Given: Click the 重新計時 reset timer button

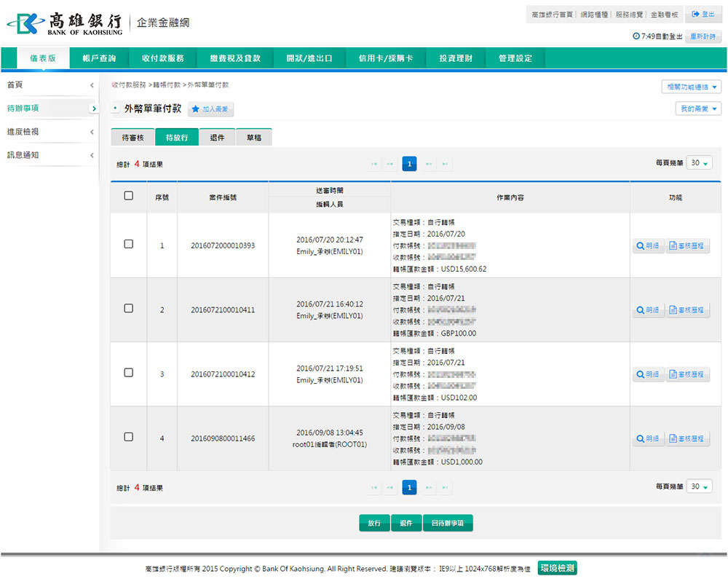Looking at the screenshot, I should tap(703, 36).
